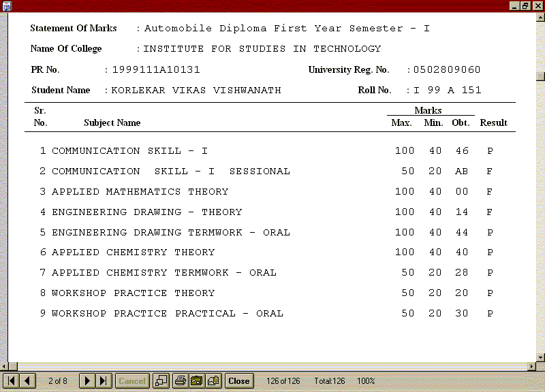The width and height of the screenshot is (545, 392).
Task: Select PR No. value 1999111A10131
Action: 156,70
